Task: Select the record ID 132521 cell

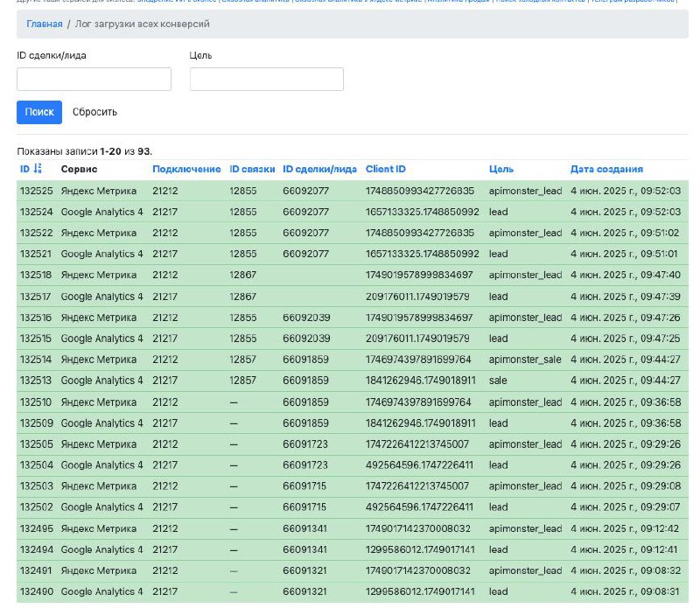Action: [x=36, y=254]
